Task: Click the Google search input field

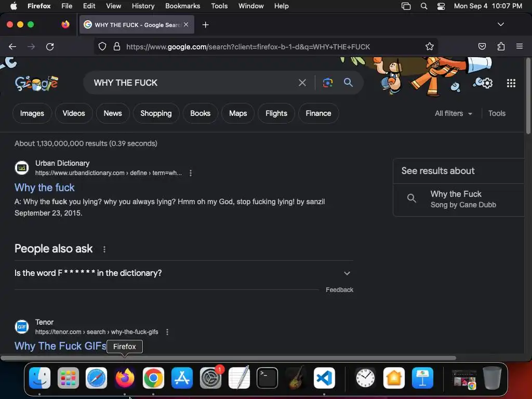Action: coord(193,83)
